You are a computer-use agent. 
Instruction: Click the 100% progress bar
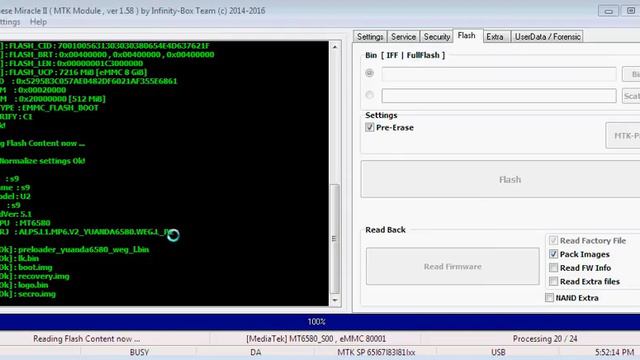(320, 322)
